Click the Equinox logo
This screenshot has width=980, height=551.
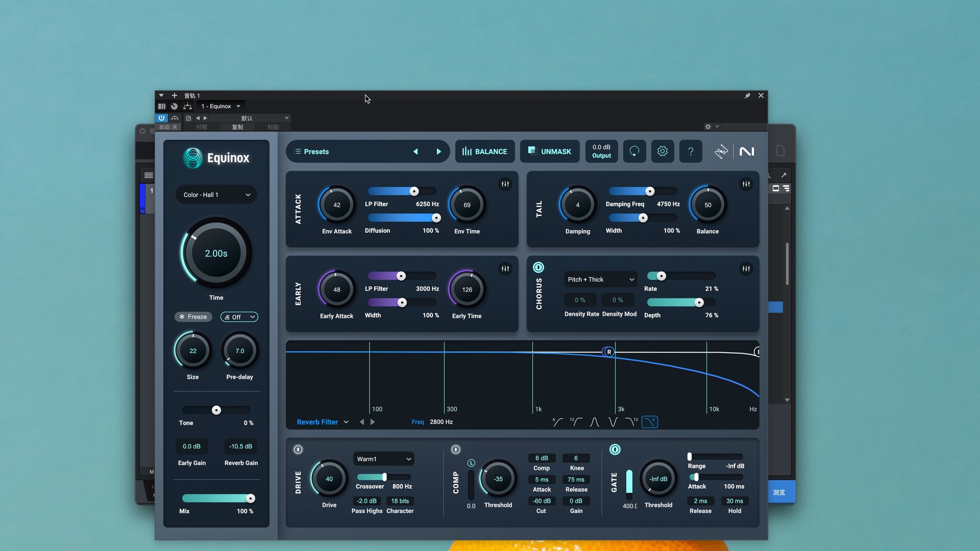pyautogui.click(x=216, y=158)
